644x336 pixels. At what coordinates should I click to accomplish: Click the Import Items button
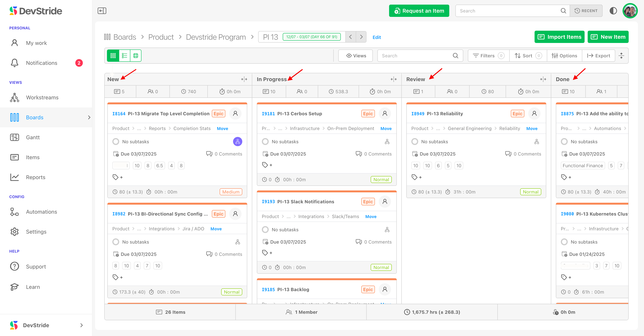pos(559,37)
